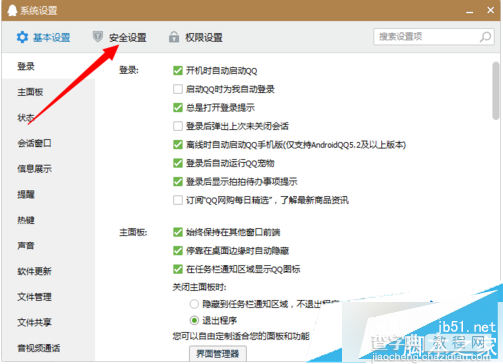Select 主面板 in the sidebar
The image size is (503, 364).
49,92
